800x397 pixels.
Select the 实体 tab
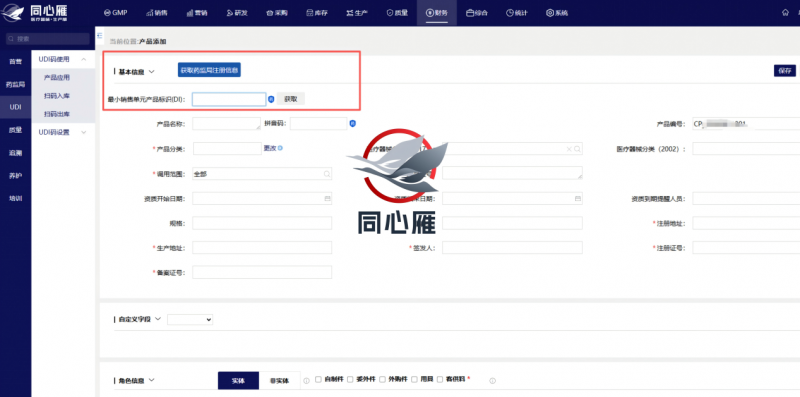tap(238, 381)
